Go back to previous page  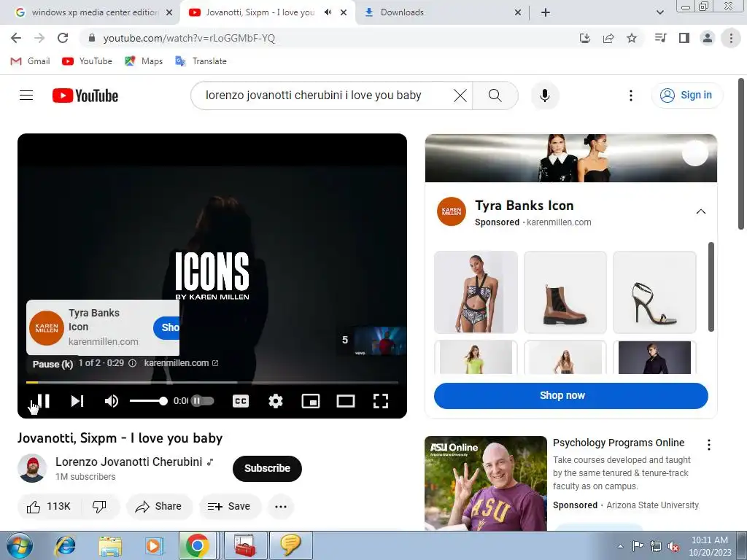pyautogui.click(x=16, y=38)
